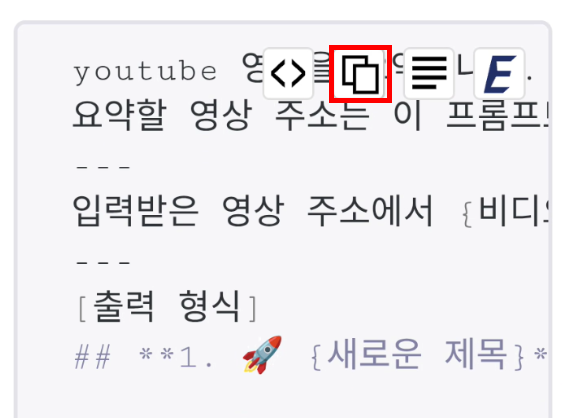This screenshot has width=574, height=418.
Task: Click the **1. numbering in heading line
Action: click(x=176, y=356)
